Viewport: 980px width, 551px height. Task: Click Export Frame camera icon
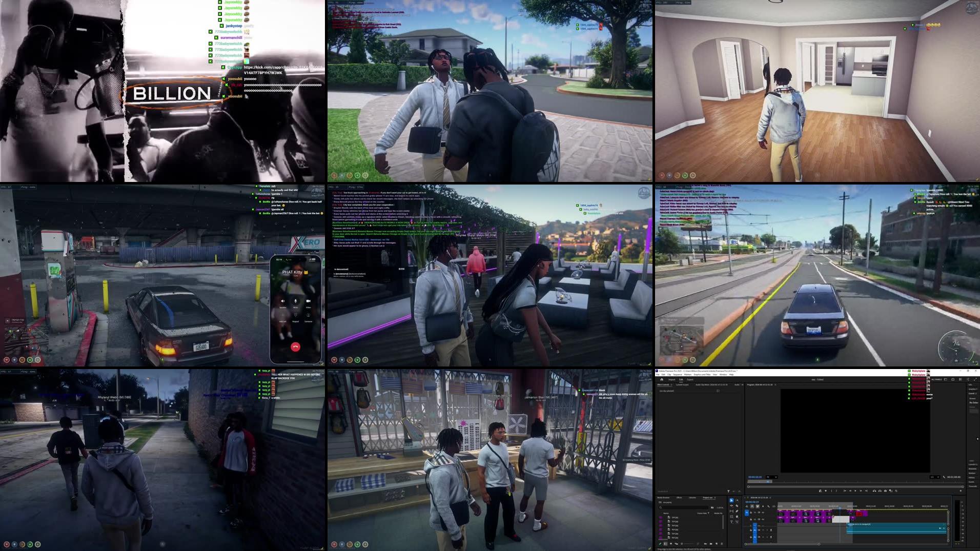coord(885,491)
